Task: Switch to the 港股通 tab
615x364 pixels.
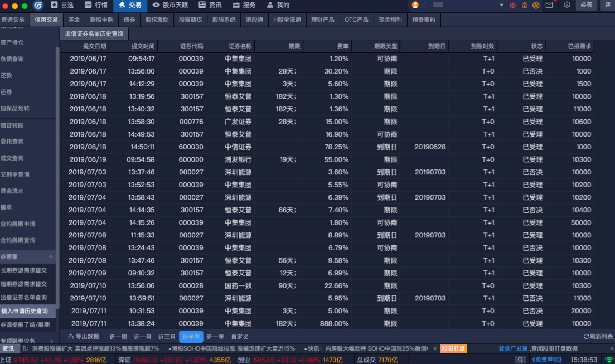Action: pos(255,20)
